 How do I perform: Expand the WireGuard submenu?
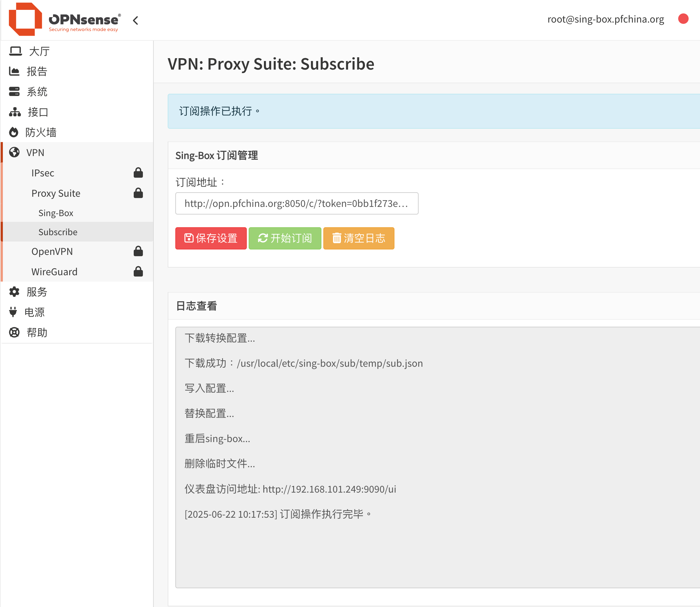[54, 272]
